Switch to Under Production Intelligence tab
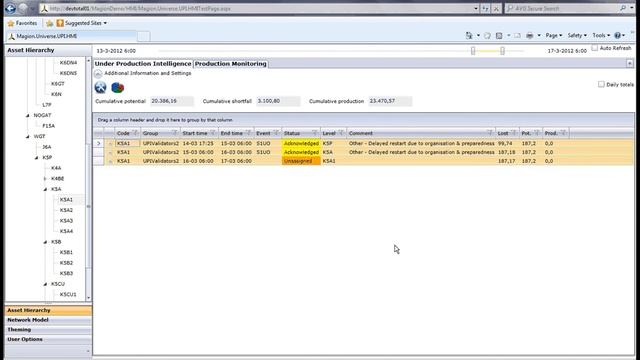The width and height of the screenshot is (640, 360). tap(143, 64)
